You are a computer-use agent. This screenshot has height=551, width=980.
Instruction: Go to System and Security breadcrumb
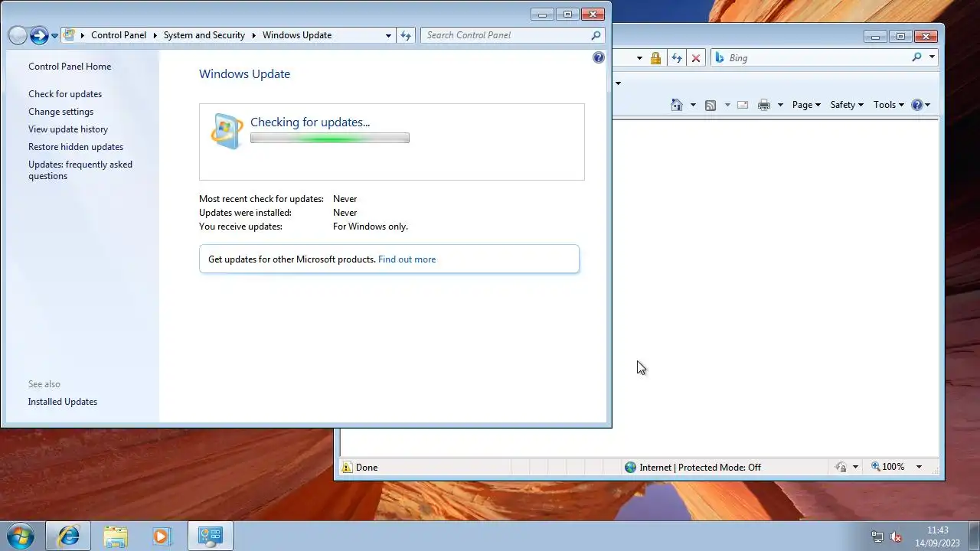click(204, 35)
